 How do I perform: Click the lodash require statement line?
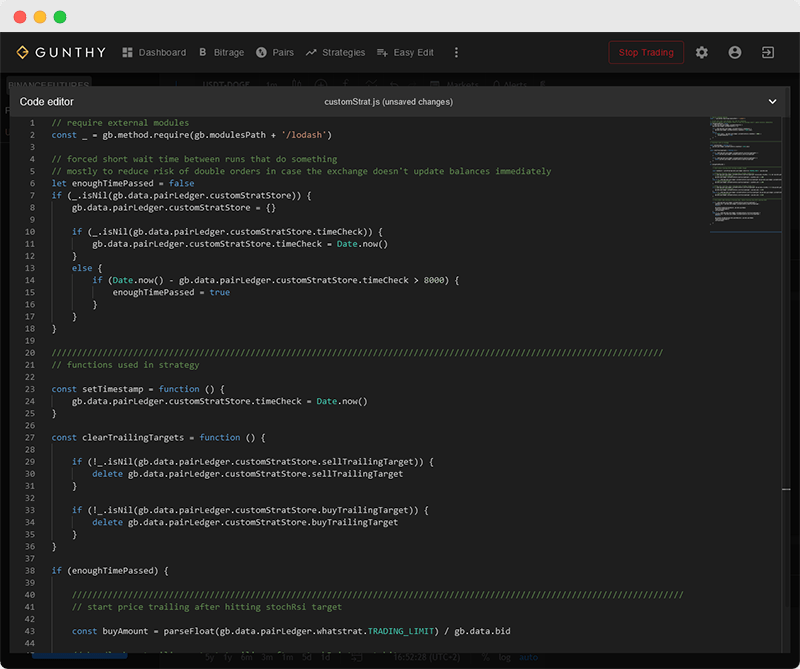click(x=191, y=135)
